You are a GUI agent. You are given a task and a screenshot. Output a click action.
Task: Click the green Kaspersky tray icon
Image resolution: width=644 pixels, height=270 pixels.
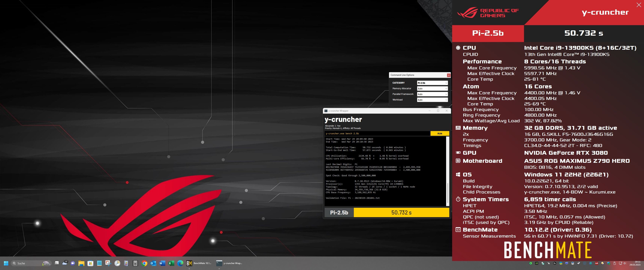click(x=531, y=263)
